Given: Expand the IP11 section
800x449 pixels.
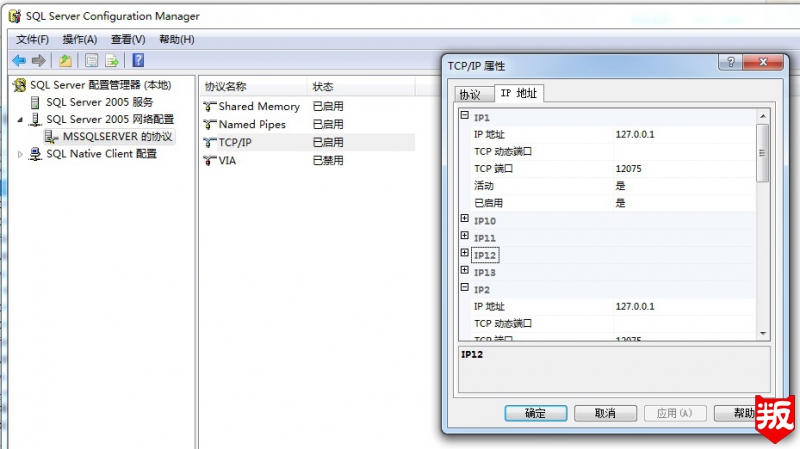Looking at the screenshot, I should tap(464, 236).
